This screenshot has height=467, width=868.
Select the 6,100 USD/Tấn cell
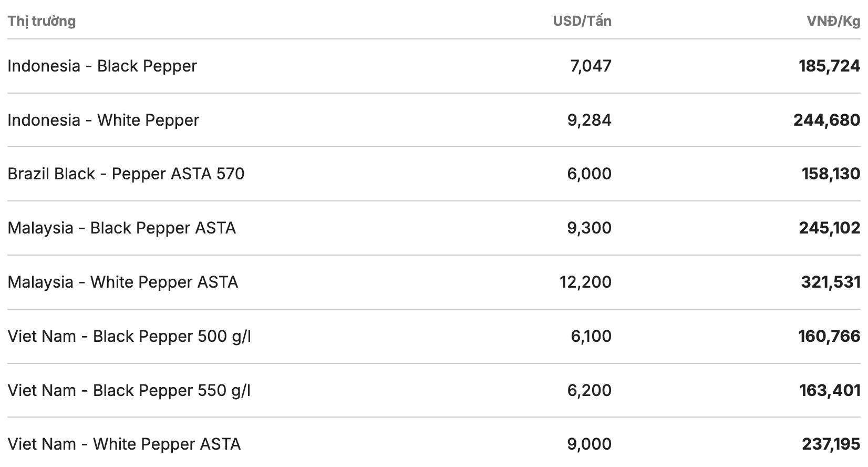pyautogui.click(x=591, y=337)
